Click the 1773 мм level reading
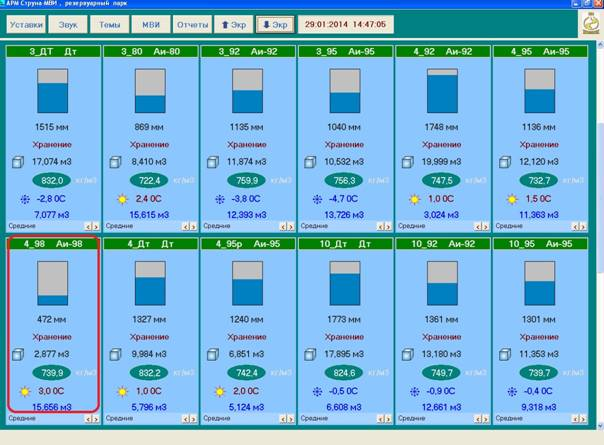 [344, 319]
